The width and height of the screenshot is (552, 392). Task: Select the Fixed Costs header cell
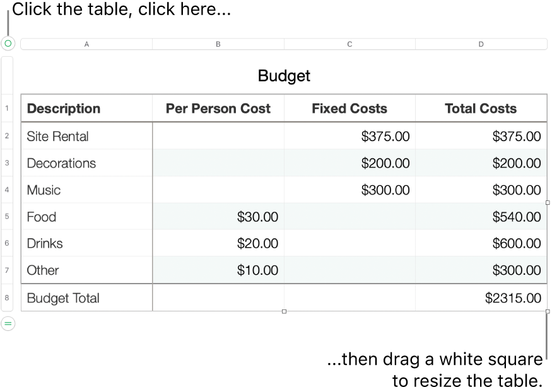(x=349, y=108)
